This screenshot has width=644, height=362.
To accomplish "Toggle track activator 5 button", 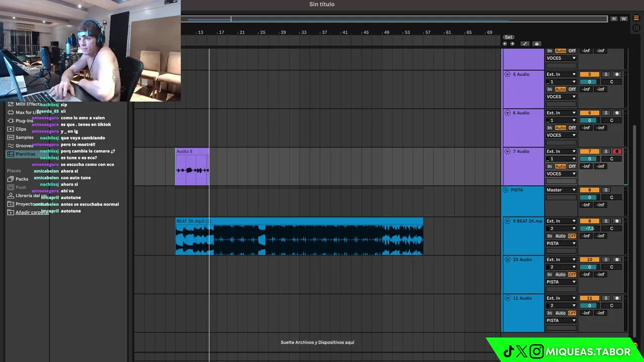I will pyautogui.click(x=590, y=74).
